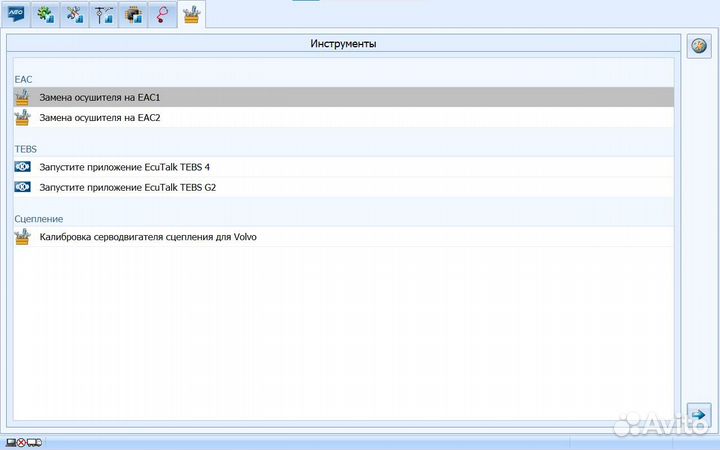Open the green gear tab
Screen dimensions: 720x450
click(44, 14)
